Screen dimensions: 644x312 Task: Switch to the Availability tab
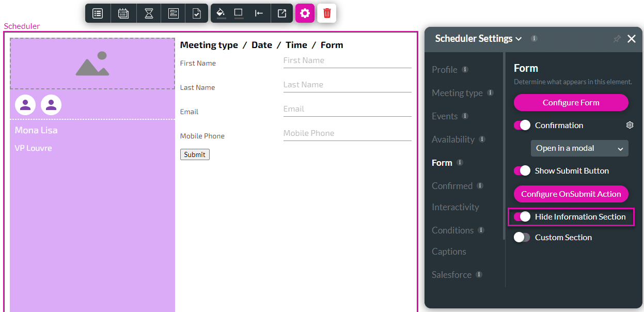point(453,139)
